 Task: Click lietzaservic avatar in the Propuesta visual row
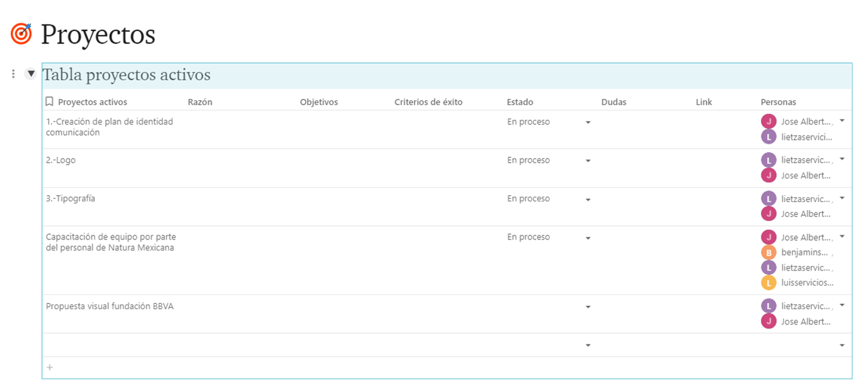coord(768,306)
